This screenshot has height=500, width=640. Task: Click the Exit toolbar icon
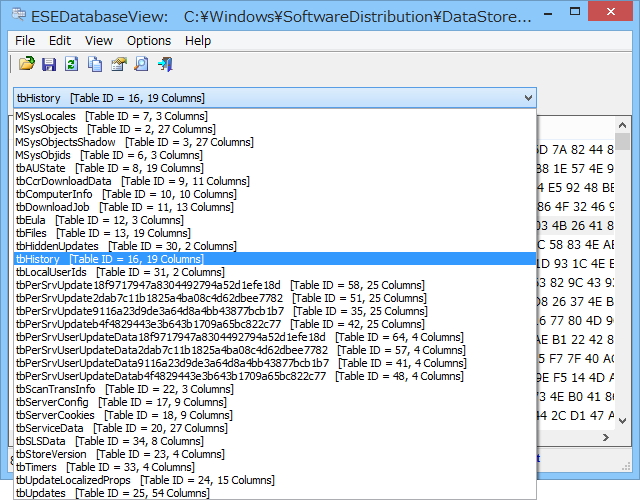[x=165, y=64]
